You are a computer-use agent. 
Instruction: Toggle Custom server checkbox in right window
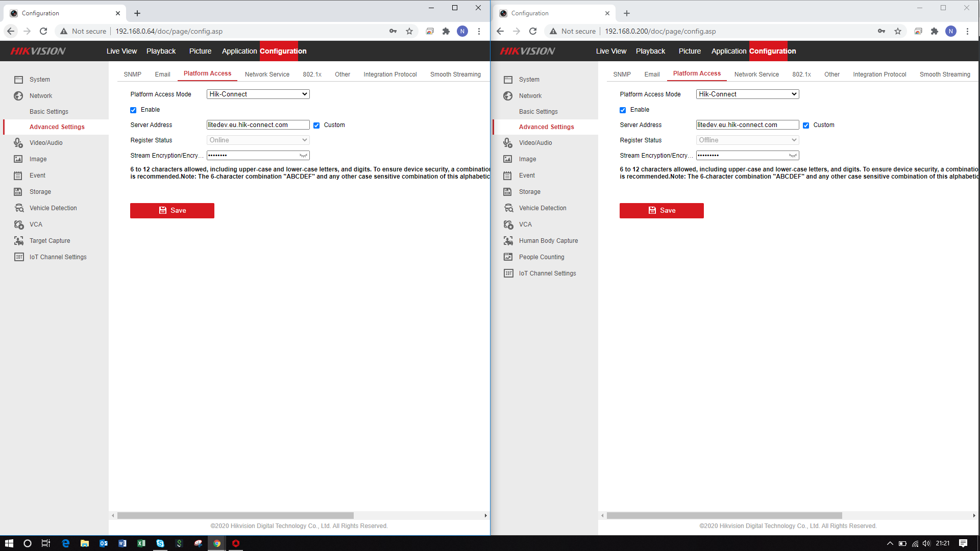click(x=806, y=126)
